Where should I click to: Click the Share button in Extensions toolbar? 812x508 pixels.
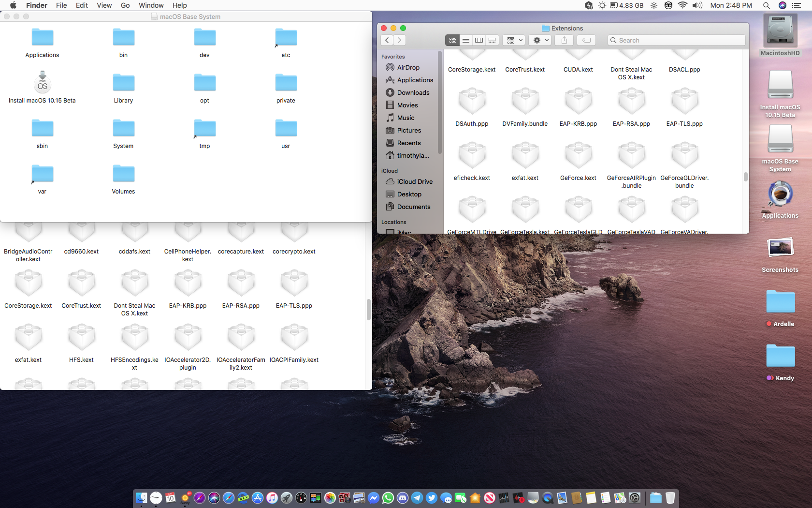click(x=564, y=40)
